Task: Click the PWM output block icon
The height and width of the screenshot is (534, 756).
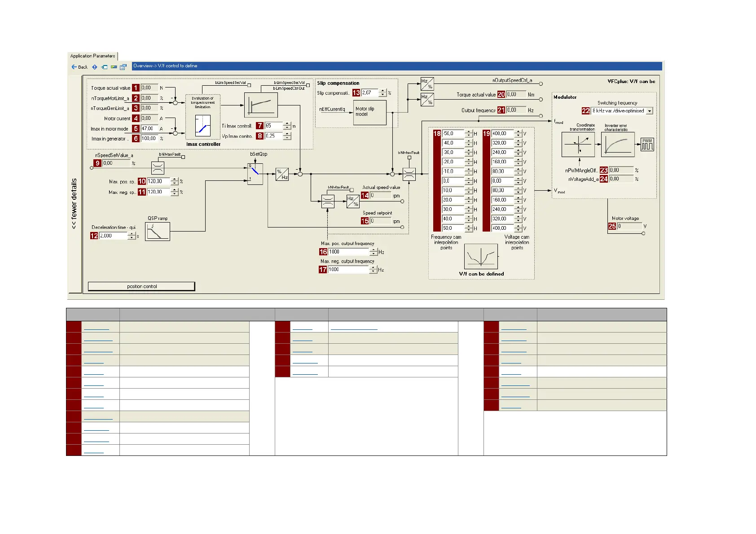Action: click(647, 144)
